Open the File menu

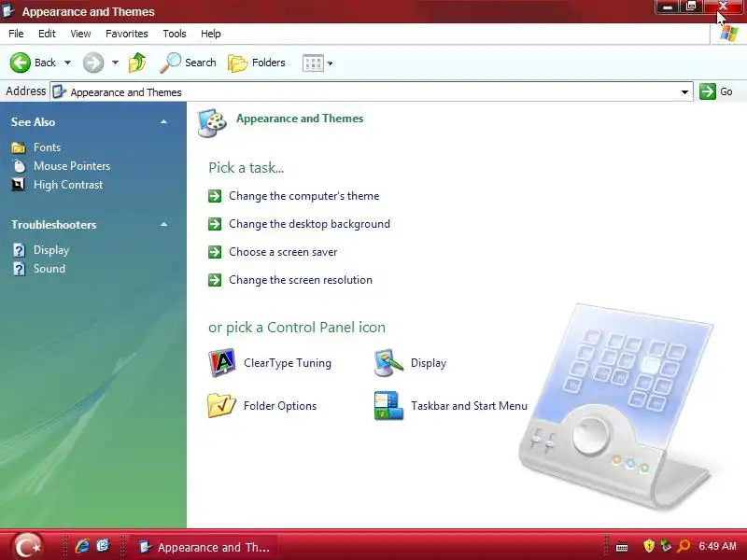(x=16, y=34)
